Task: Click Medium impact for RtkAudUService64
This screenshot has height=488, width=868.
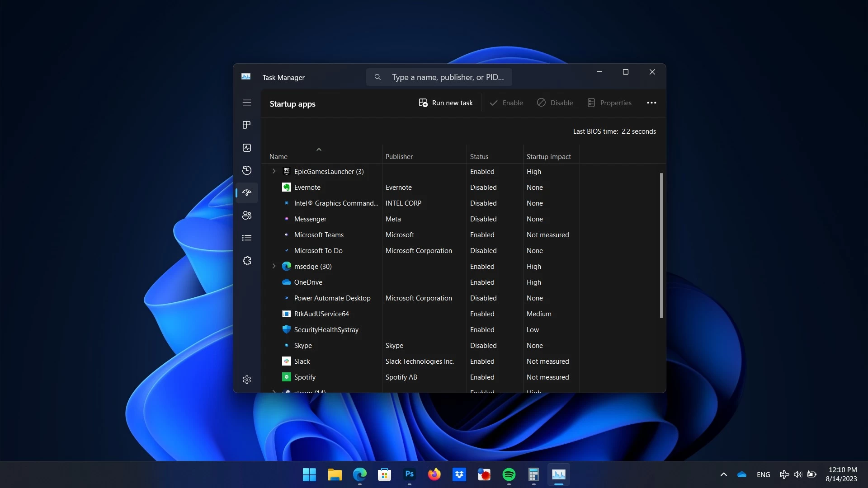Action: 539,314
